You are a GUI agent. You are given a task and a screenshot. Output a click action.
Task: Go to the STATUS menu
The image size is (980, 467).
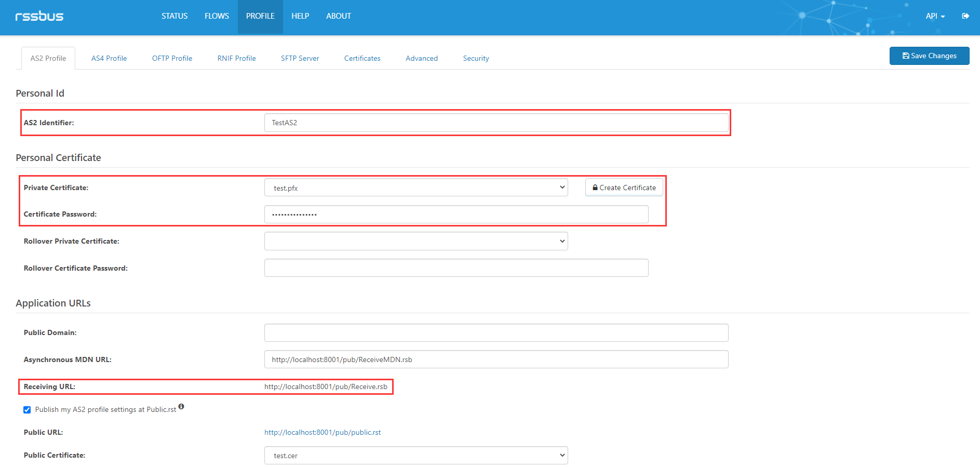(x=174, y=16)
